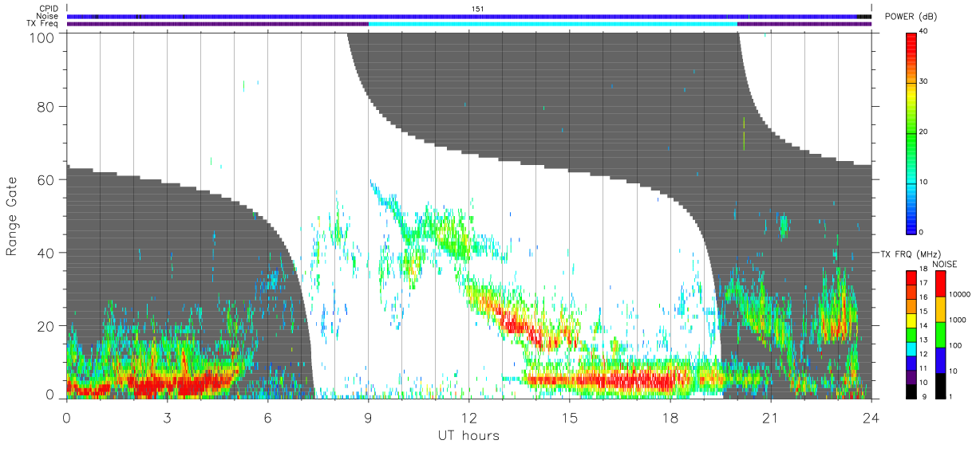Click the "12" tick on TX FRQ legend
Image resolution: width=980 pixels, height=452 pixels.
tap(924, 355)
